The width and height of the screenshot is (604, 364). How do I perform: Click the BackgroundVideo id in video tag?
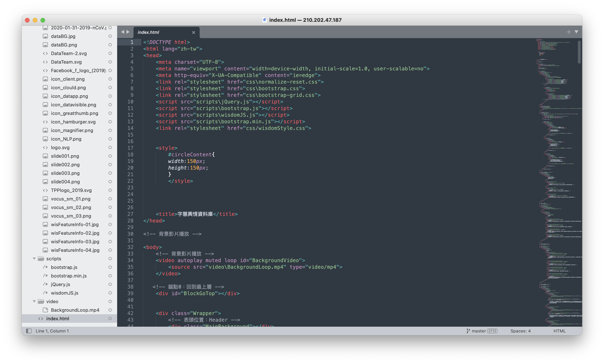point(276,260)
